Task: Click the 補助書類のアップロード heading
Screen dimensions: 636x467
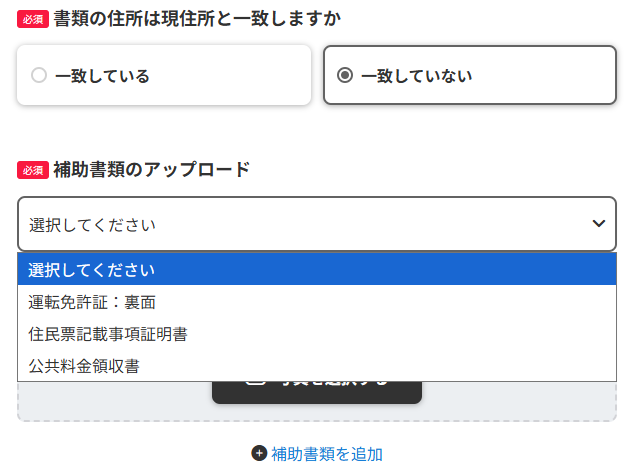Action: pyautogui.click(x=152, y=170)
